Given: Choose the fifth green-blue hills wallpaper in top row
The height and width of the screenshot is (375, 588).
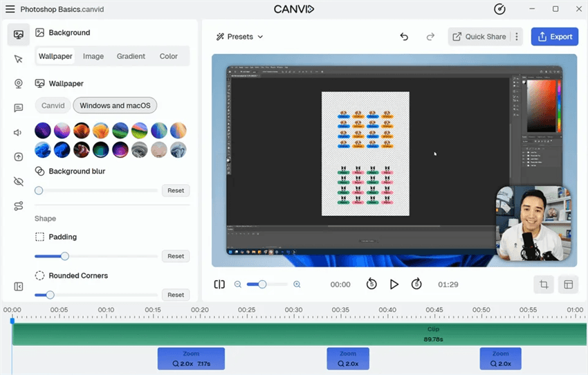Looking at the screenshot, I should pyautogui.click(x=120, y=131).
